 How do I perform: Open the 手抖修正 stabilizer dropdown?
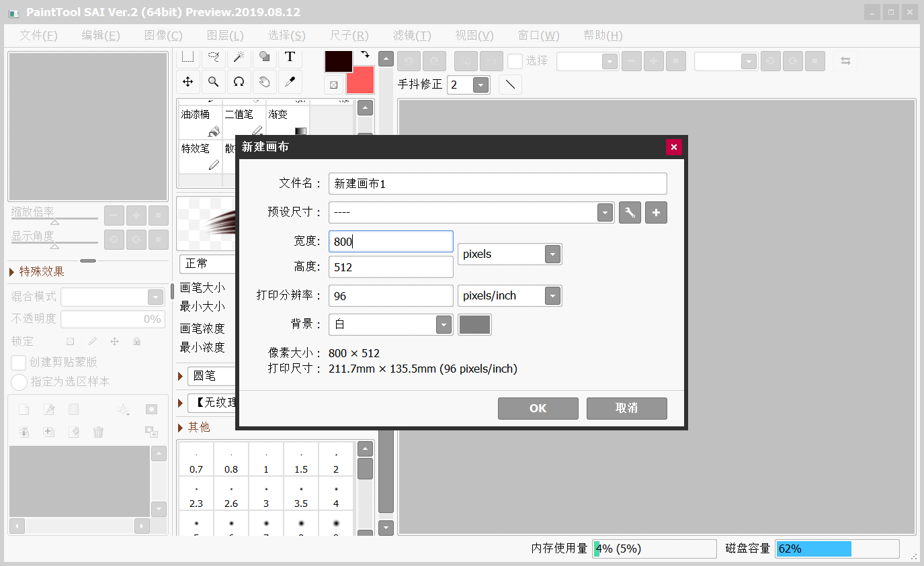tap(480, 85)
